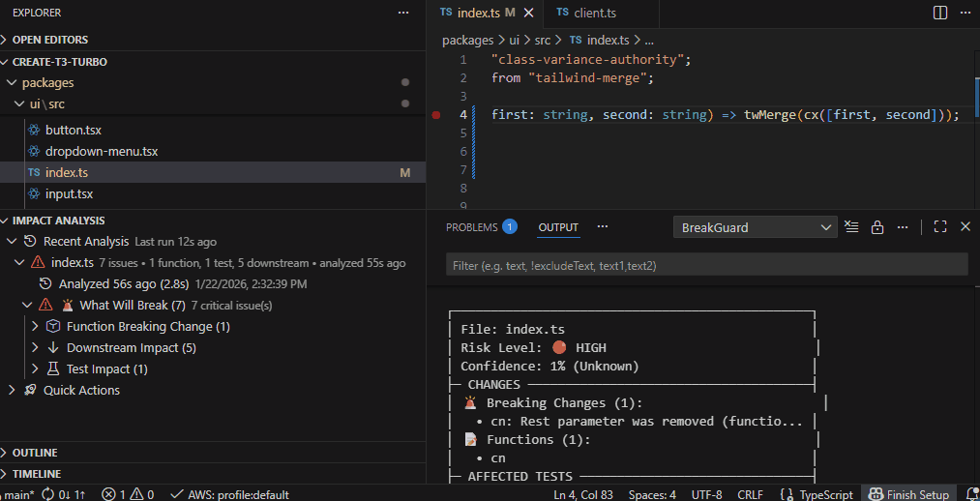This screenshot has height=501, width=980.
Task: Open editor more actions menu
Action: (x=965, y=13)
